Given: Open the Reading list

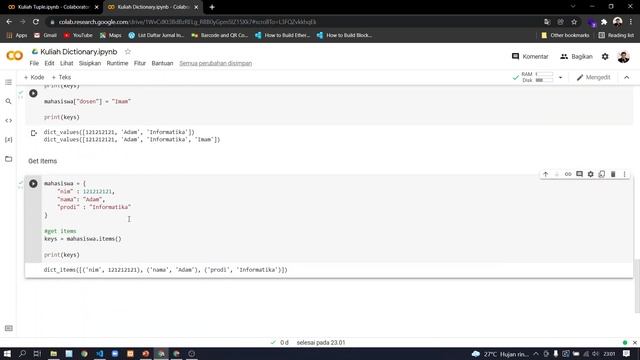Looking at the screenshot, I should (x=616, y=36).
